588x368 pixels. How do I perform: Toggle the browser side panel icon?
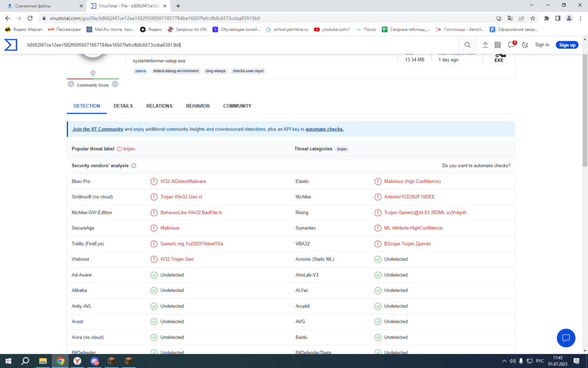[557, 18]
